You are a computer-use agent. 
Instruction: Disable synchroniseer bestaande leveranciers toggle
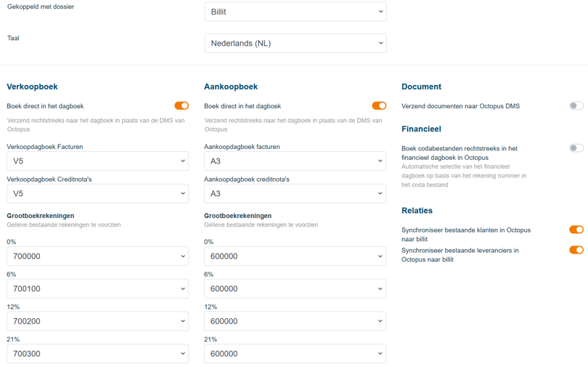pos(576,251)
